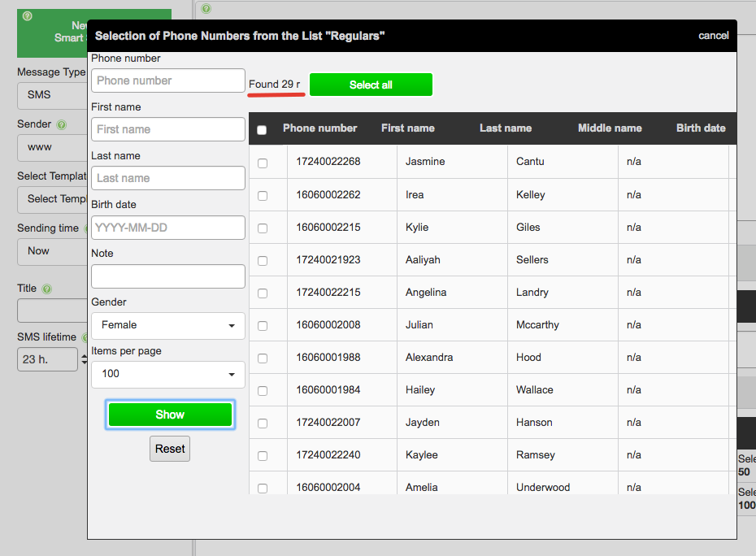The width and height of the screenshot is (756, 556).
Task: Click the Middle name column header
Action: pos(610,128)
